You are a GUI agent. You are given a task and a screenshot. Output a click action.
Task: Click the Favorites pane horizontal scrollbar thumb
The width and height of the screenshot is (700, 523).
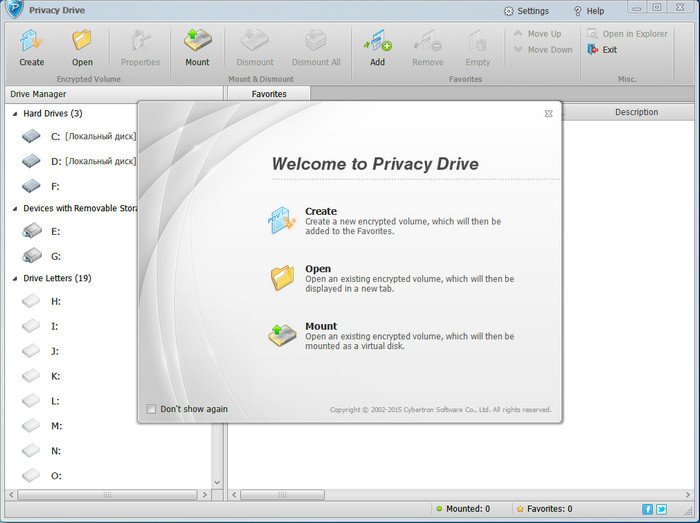(x=283, y=494)
